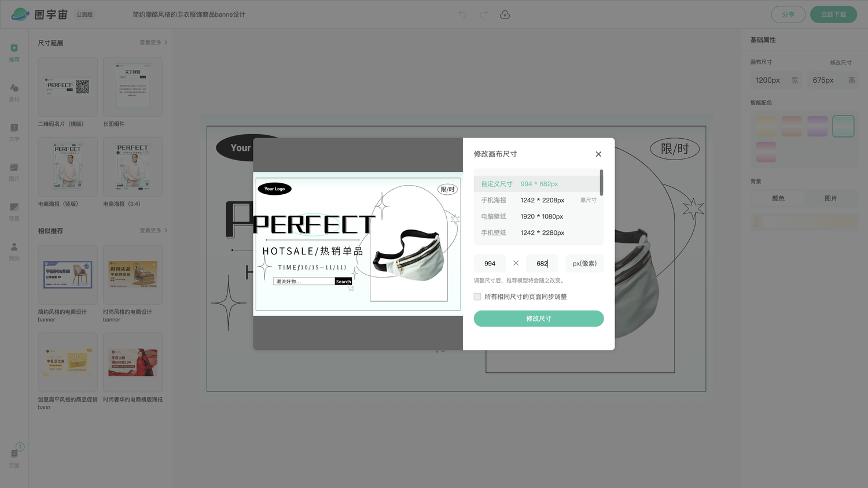The image size is (868, 488).
Task: Open 创意扁平风格的商品促销 thumbnail
Action: 68,363
